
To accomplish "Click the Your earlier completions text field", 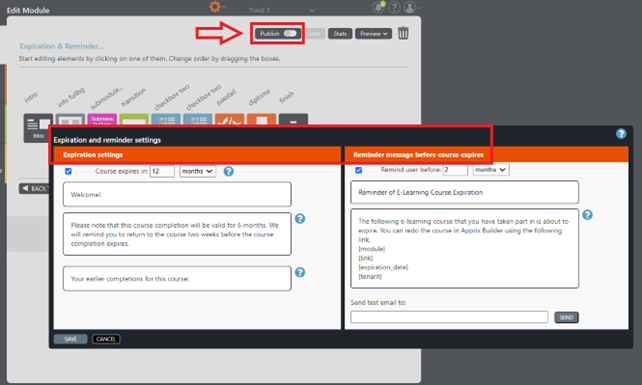I will click(x=177, y=279).
